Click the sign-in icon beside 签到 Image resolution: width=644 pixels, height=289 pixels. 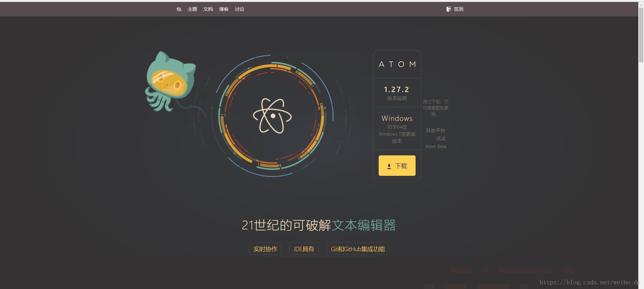click(448, 9)
